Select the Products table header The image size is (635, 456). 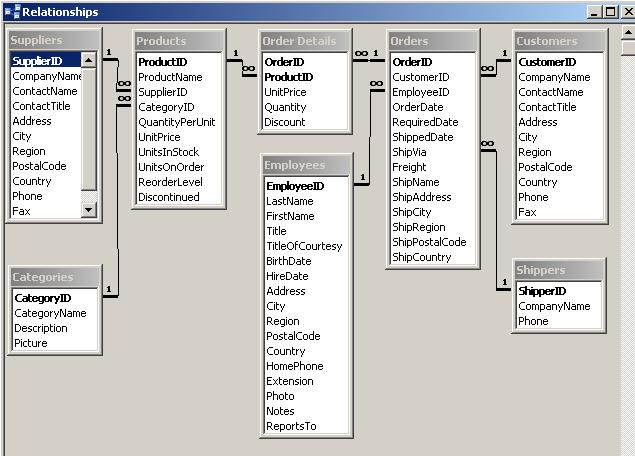[177, 41]
